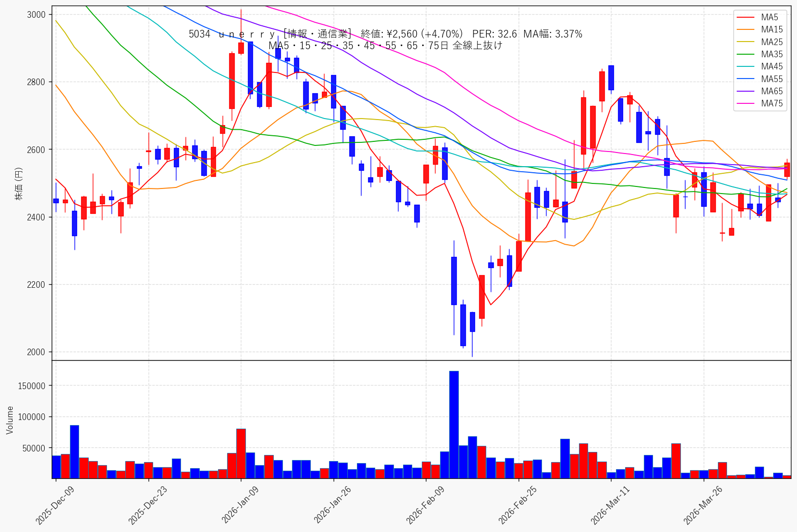Click the 2026-Feb-09 date axis label
This screenshot has width=797, height=532.
click(x=425, y=505)
